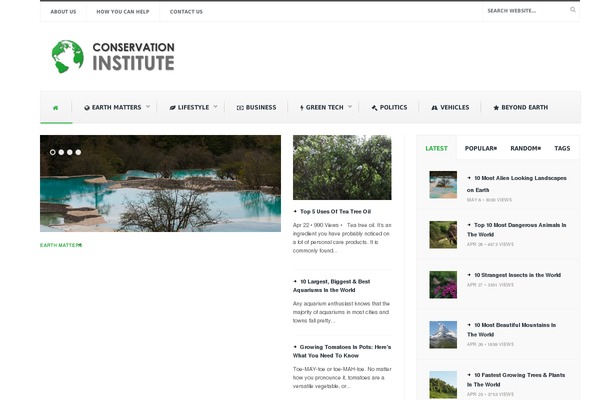The height and width of the screenshot is (400, 600).
Task: Click the alien landscapes sidebar thumbnail
Action: [443, 185]
